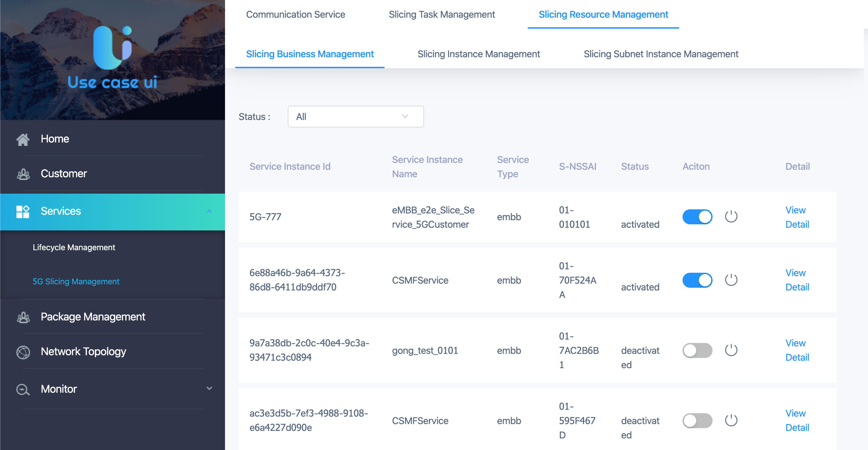Viewport: 868px width, 450px height.
Task: Click power icon for 6e88a46b CSMFService row
Action: [731, 280]
